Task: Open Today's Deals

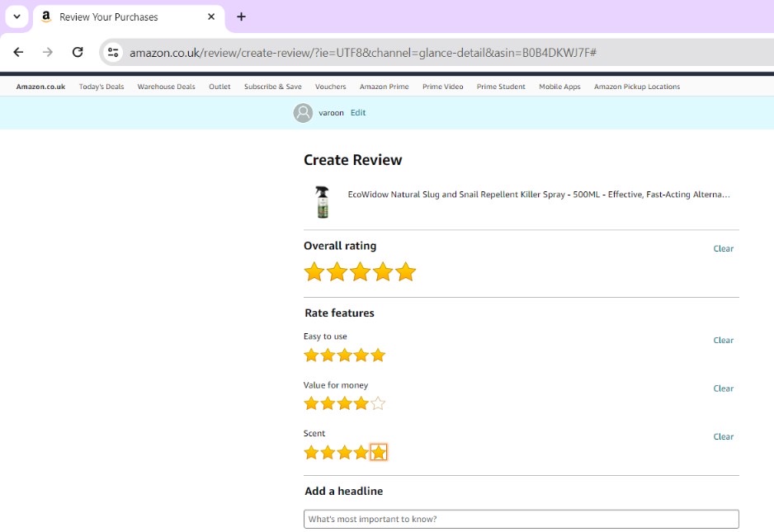Action: [x=101, y=87]
